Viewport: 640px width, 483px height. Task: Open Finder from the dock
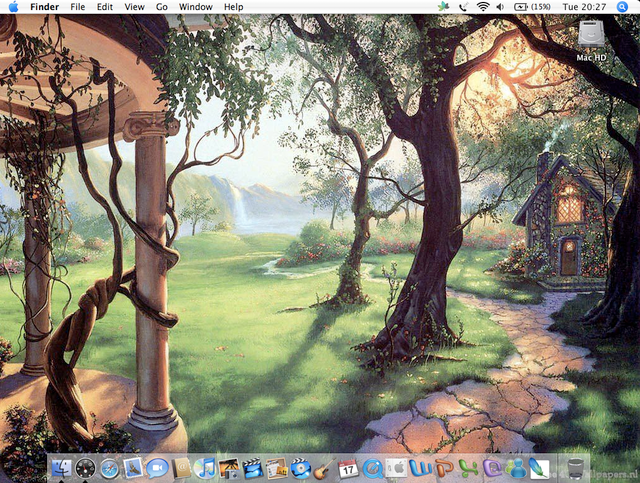click(x=62, y=468)
